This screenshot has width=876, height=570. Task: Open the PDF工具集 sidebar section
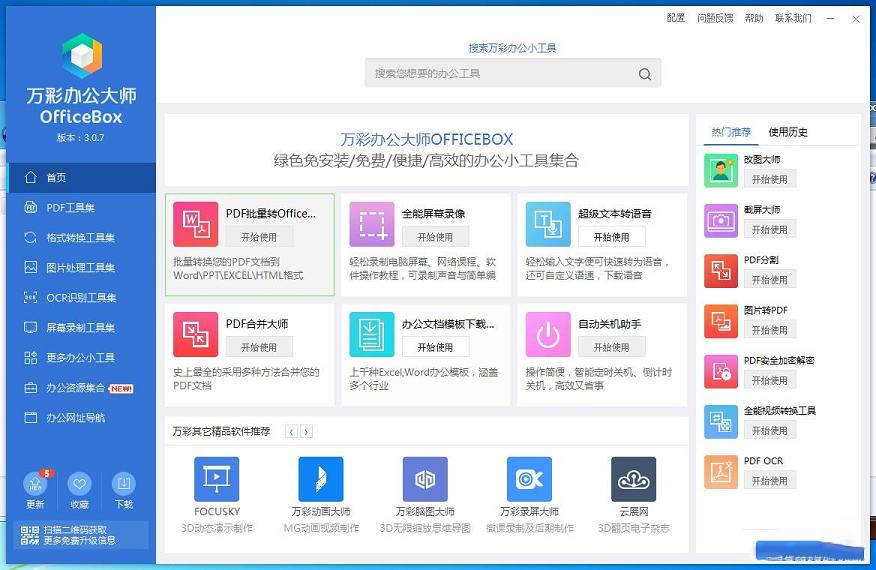[82, 208]
